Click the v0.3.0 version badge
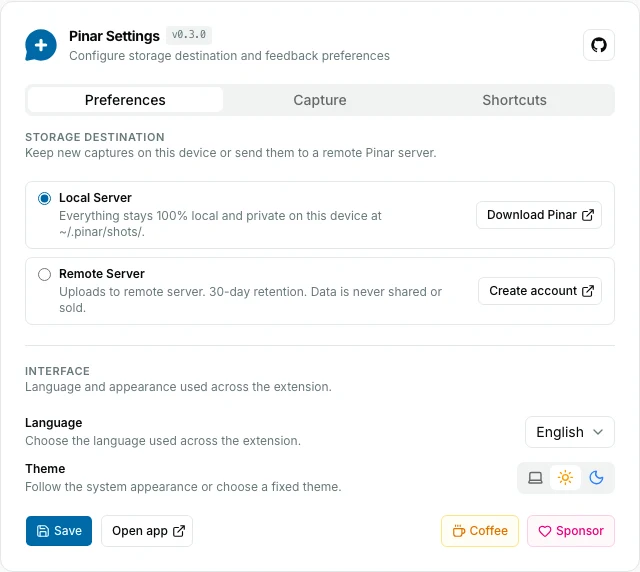Image resolution: width=640 pixels, height=572 pixels. pos(189,35)
